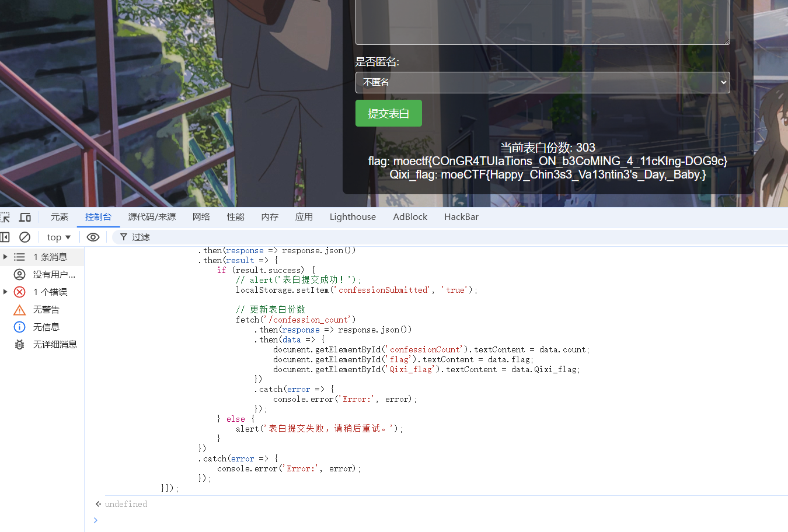Expand the 1 个错误 errors group

5,292
